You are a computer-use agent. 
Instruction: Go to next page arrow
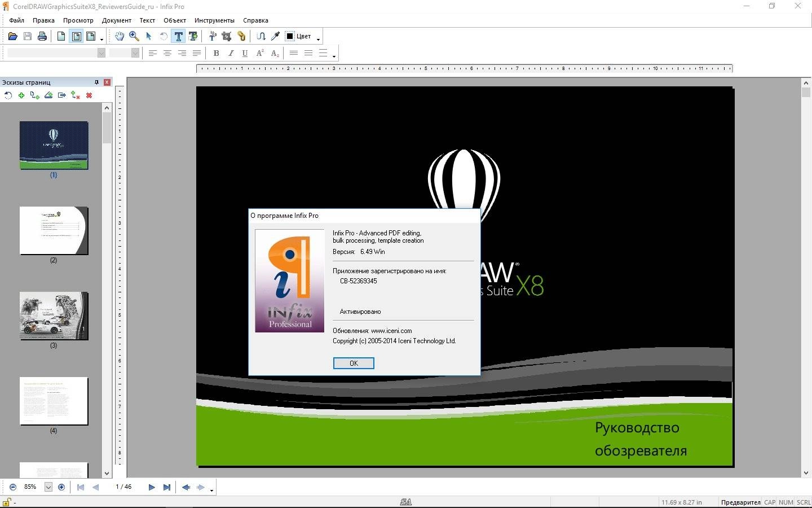(x=152, y=487)
